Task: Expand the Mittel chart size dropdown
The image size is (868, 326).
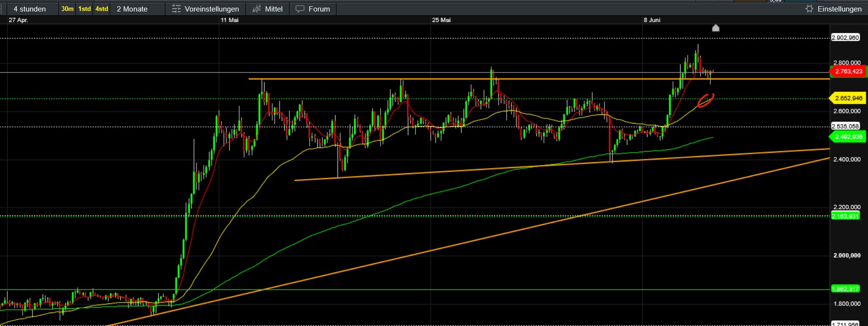Action: (274, 9)
